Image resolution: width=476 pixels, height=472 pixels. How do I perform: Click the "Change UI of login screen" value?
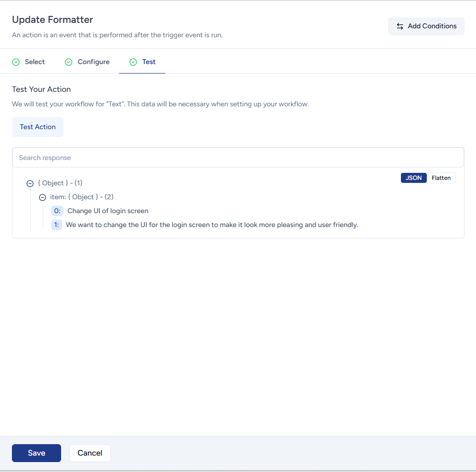coord(108,211)
